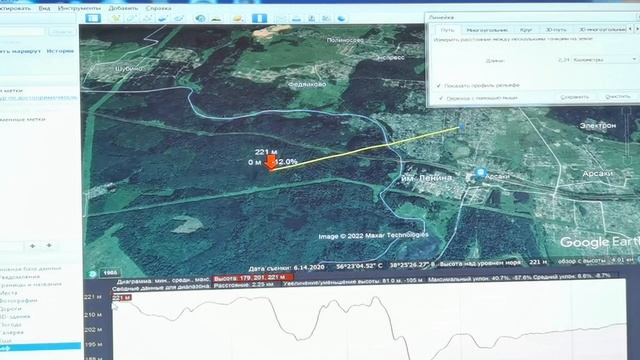Click the 210 м elevation axis label

(x=93, y=315)
